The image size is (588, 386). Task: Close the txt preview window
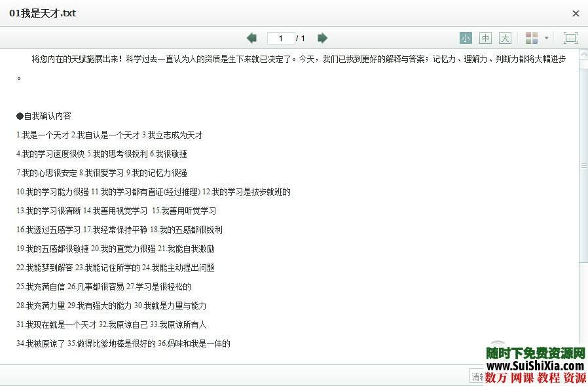(576, 13)
